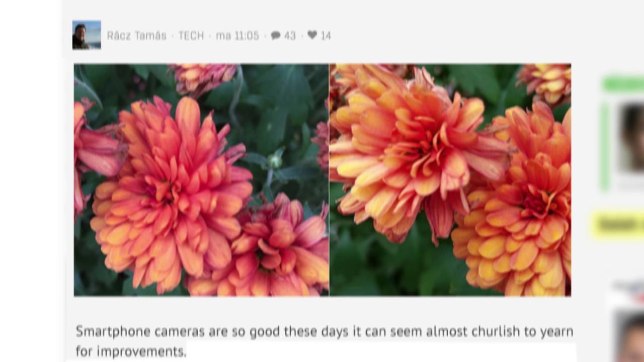Click the comments speech bubble icon
Screen dimensions: 644x362
pyautogui.click(x=276, y=35)
